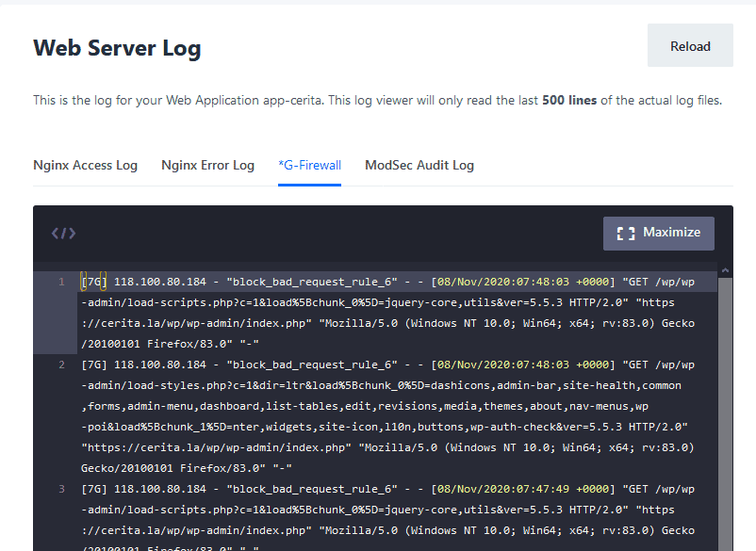Click the block_bad_request_rule_6 text

(x=311, y=281)
